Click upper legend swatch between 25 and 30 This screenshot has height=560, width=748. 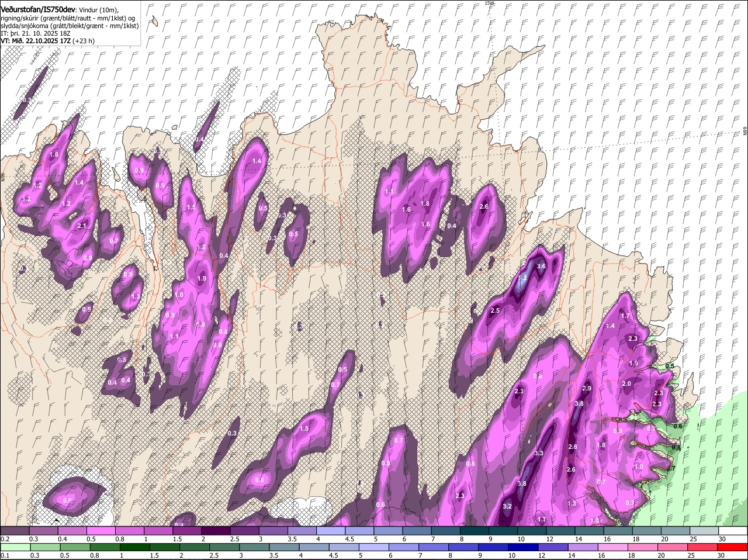click(x=705, y=531)
